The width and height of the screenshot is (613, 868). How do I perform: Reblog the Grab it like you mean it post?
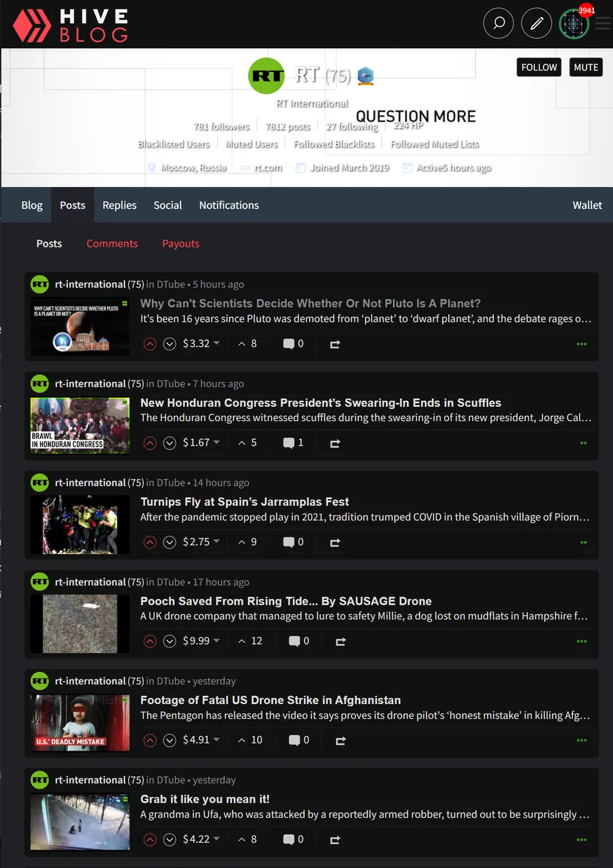(x=335, y=840)
